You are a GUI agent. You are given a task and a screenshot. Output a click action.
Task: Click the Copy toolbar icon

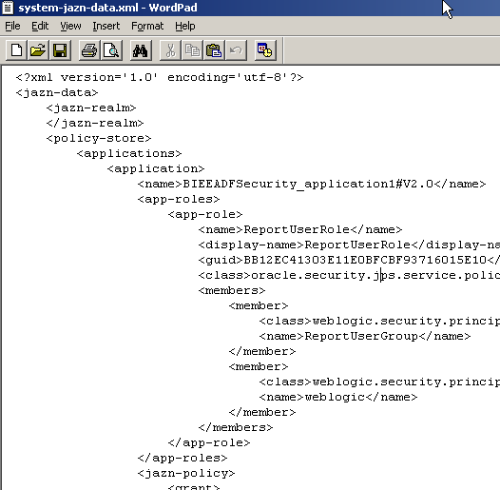click(192, 51)
